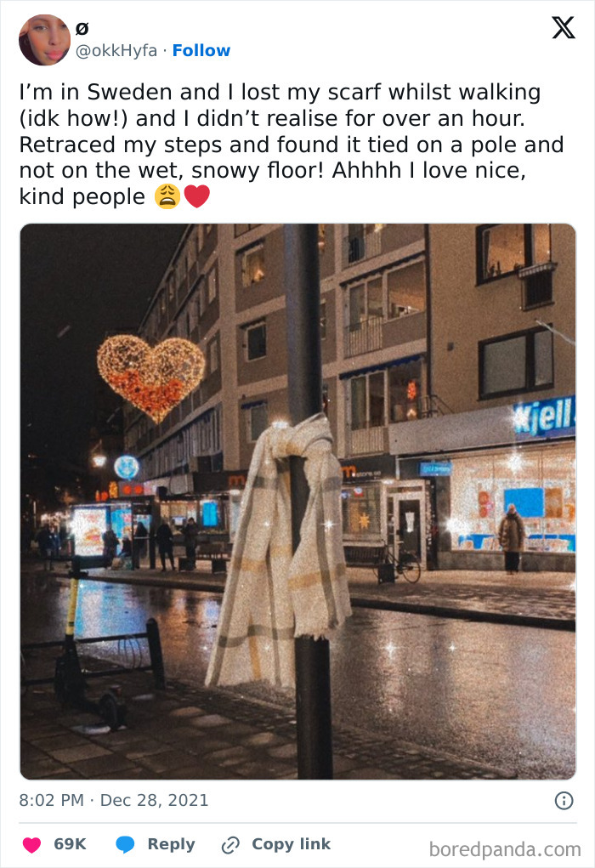Open the tweet info circle icon
The height and width of the screenshot is (868, 595).
pos(564,801)
